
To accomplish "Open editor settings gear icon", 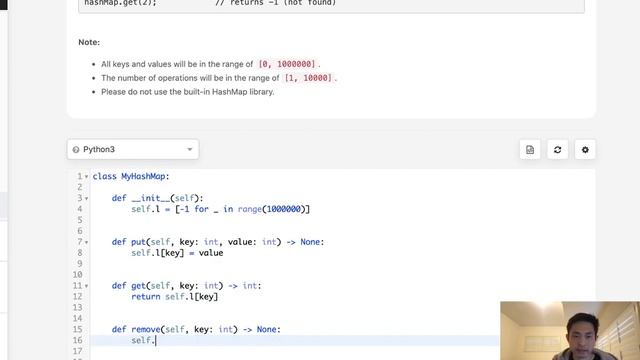I will pyautogui.click(x=585, y=150).
